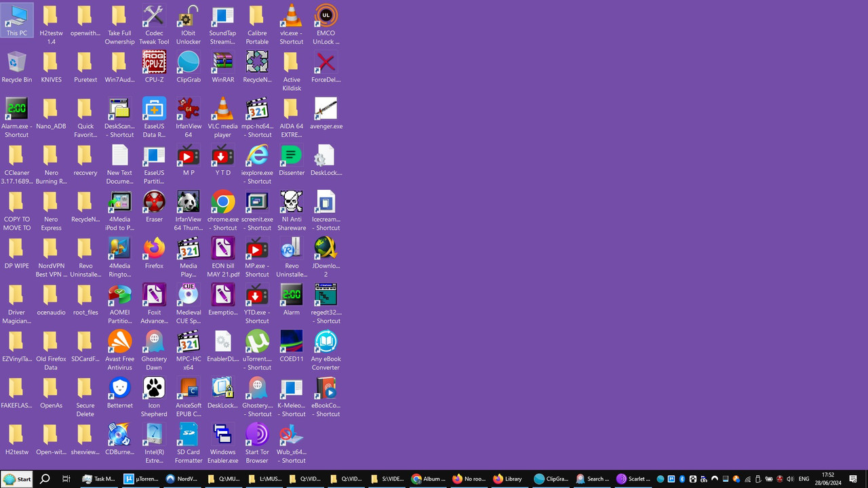Open CDBurnerXP desktop icon
868x488 pixels.
[120, 440]
